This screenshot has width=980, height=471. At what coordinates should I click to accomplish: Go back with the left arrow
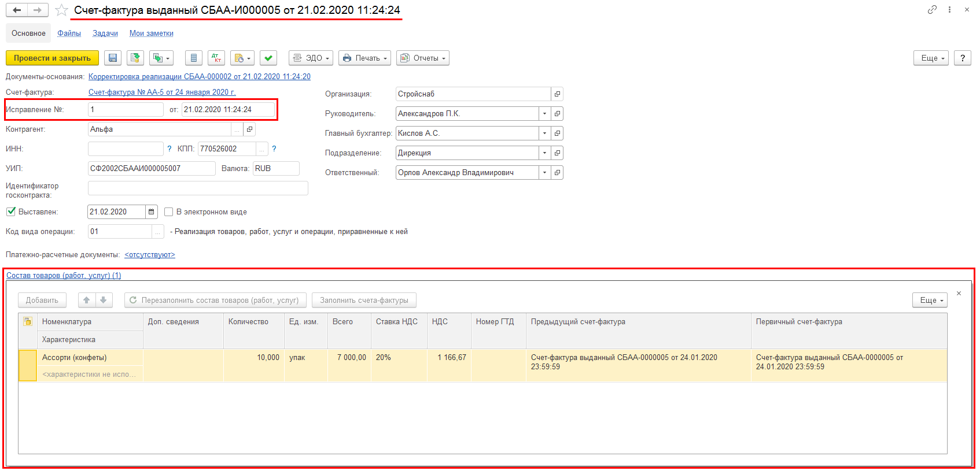17,10
